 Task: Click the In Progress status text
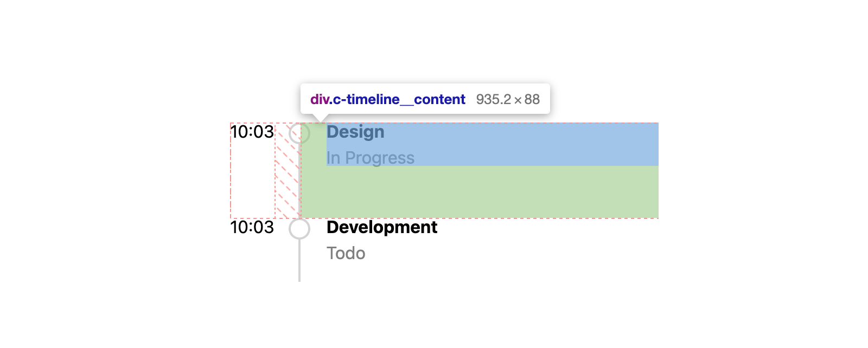click(x=370, y=158)
